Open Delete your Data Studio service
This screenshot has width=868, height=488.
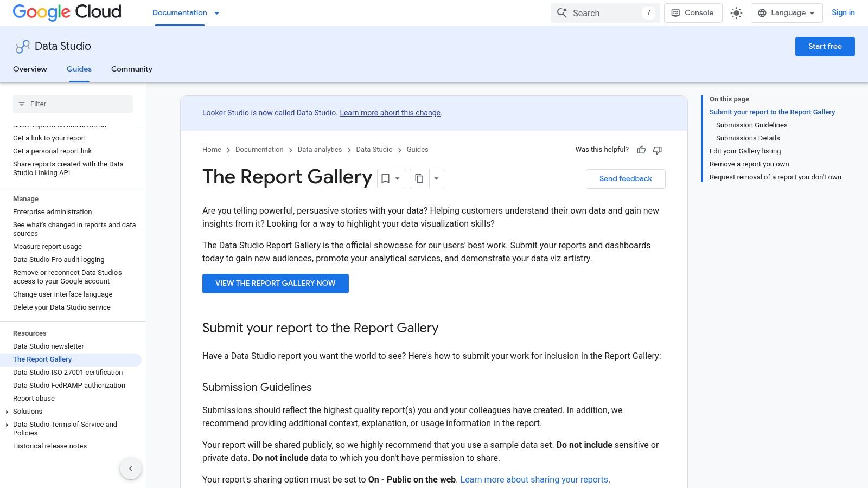[x=61, y=307]
